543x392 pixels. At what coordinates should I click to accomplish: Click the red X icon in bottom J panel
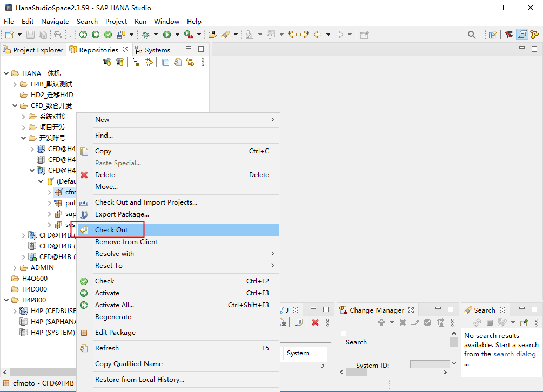315,322
